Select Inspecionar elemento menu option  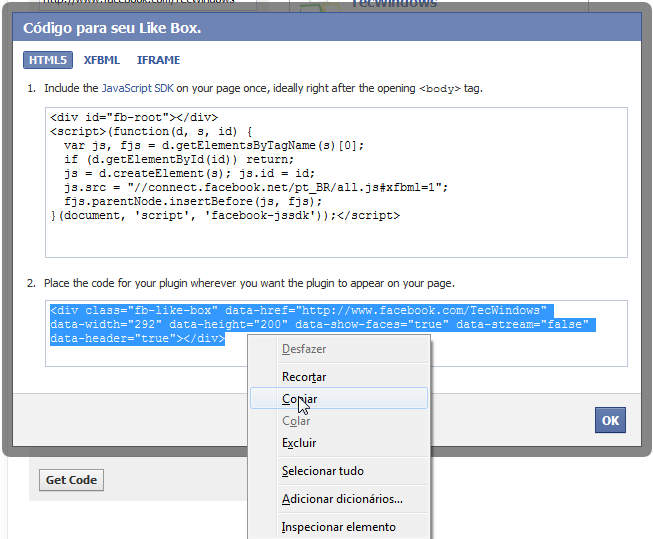pyautogui.click(x=338, y=527)
